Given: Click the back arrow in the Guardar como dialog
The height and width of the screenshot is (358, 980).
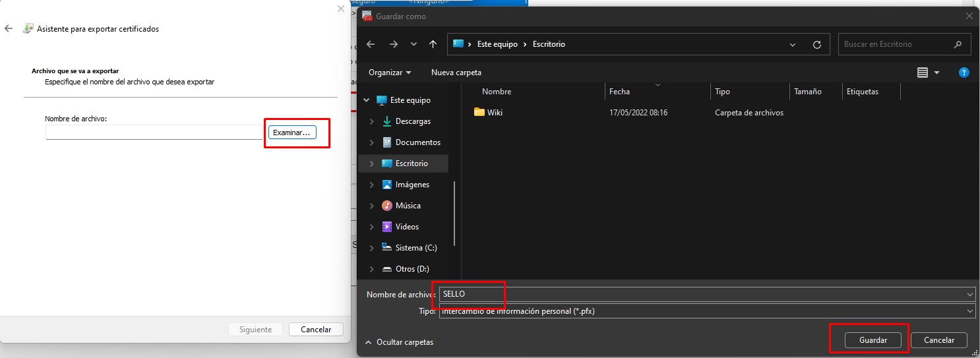Looking at the screenshot, I should point(371,44).
